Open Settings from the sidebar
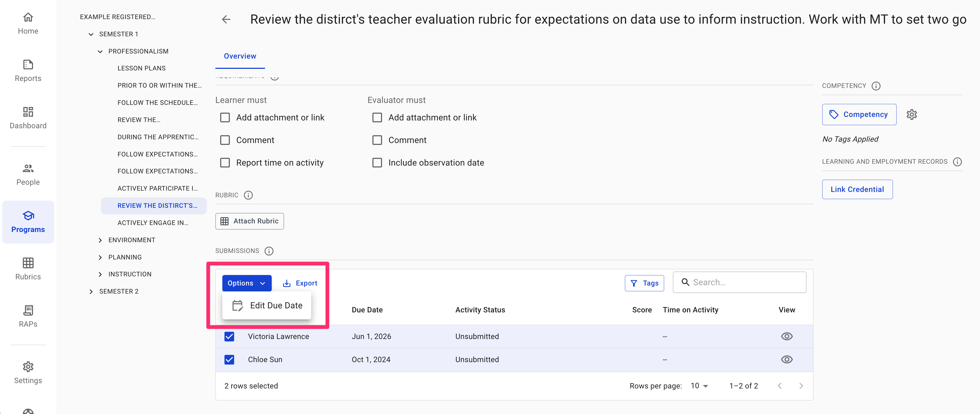Screen dimensions: 980x414 coord(28,372)
